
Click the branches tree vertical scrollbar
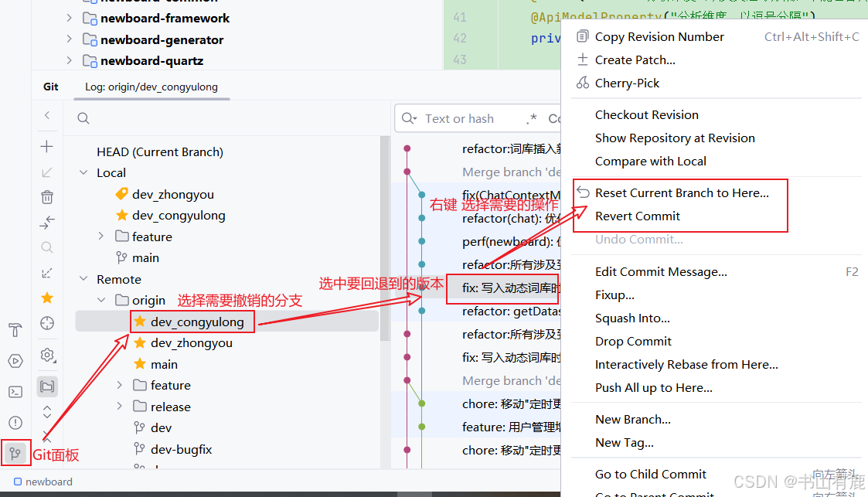pyautogui.click(x=385, y=238)
